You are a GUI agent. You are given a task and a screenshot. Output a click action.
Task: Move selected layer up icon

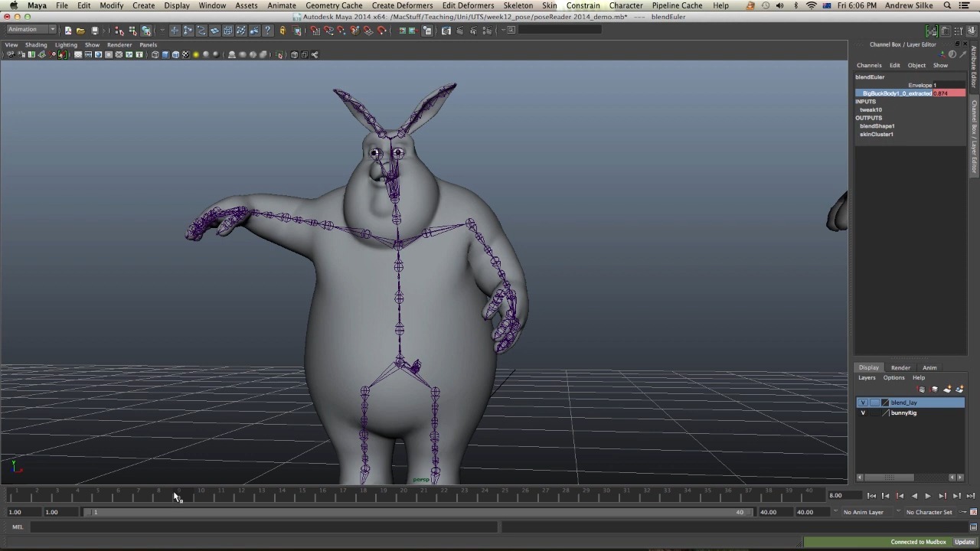pyautogui.click(x=922, y=389)
